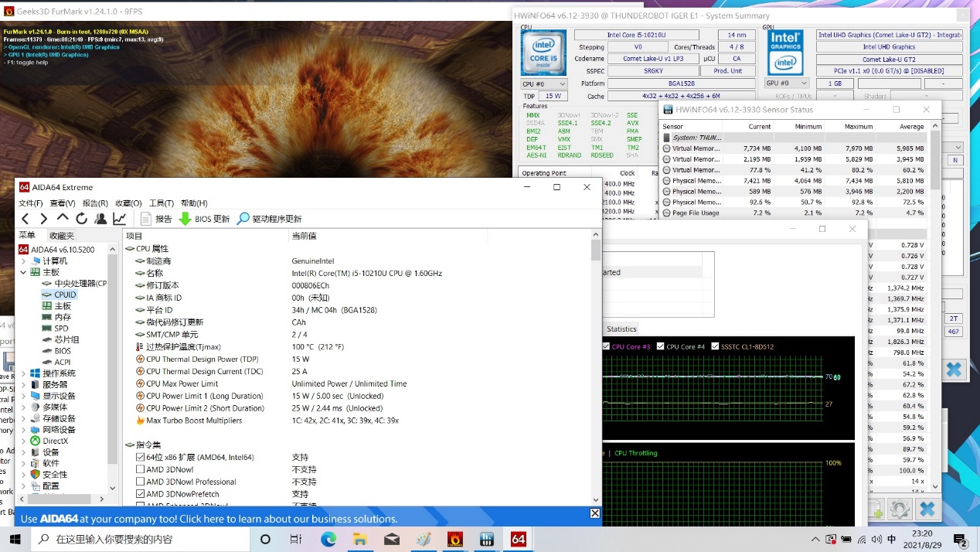Open File Explorer from taskbar
The height and width of the screenshot is (552, 980).
(359, 539)
